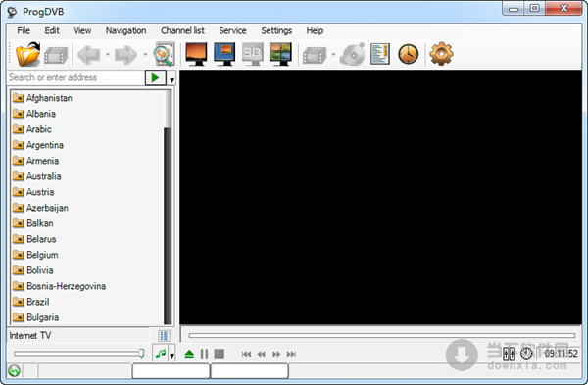Open the Edit menu
The width and height of the screenshot is (588, 385).
click(52, 30)
